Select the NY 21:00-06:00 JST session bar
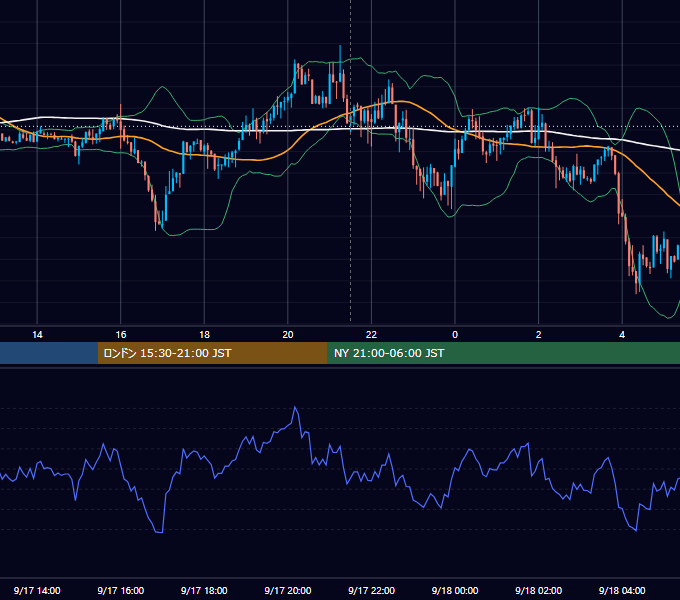 click(x=503, y=353)
